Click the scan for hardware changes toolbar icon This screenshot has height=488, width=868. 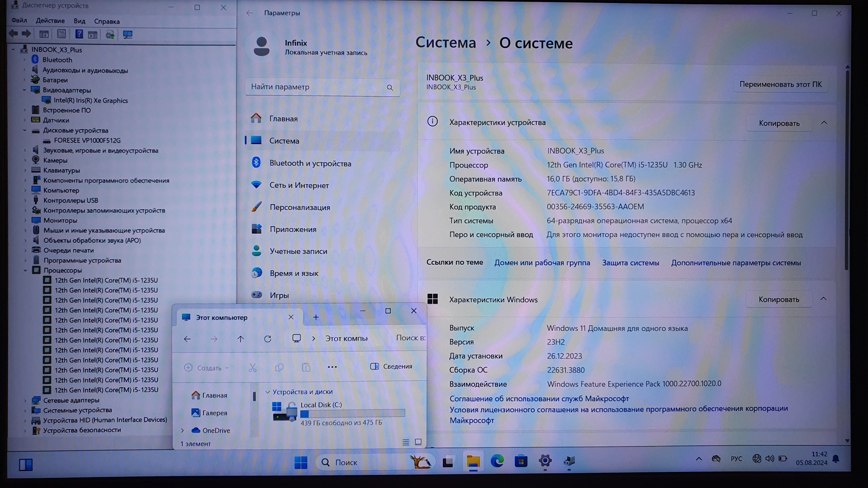pyautogui.click(x=128, y=34)
